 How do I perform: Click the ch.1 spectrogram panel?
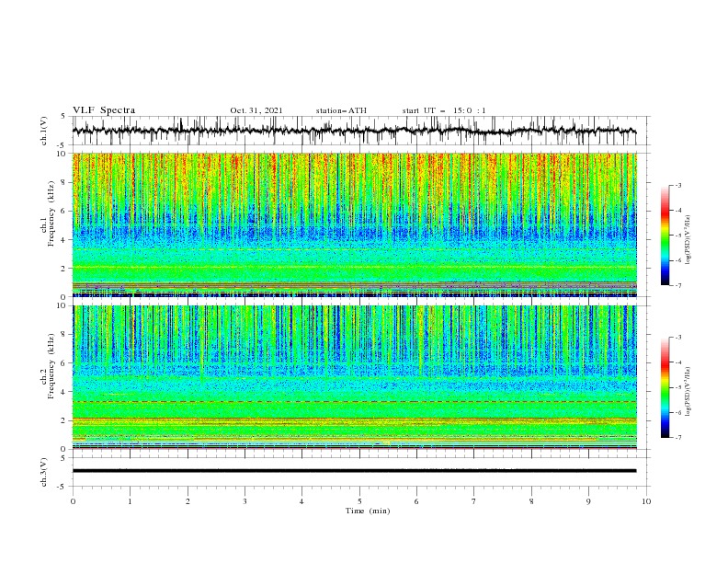click(x=355, y=224)
